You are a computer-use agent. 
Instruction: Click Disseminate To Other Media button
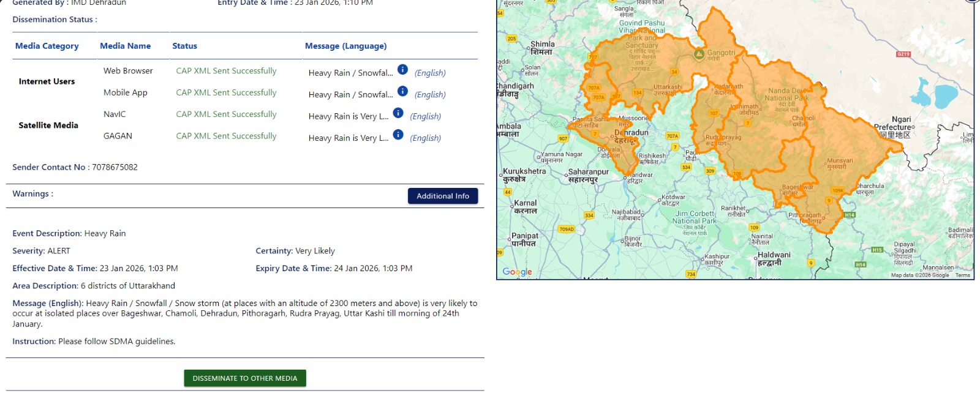pos(245,378)
